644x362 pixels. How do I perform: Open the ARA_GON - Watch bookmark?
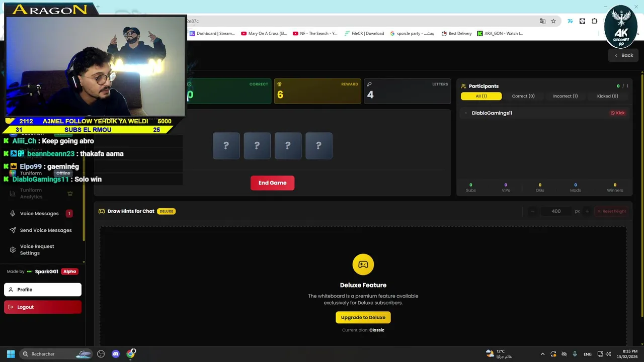(x=500, y=34)
